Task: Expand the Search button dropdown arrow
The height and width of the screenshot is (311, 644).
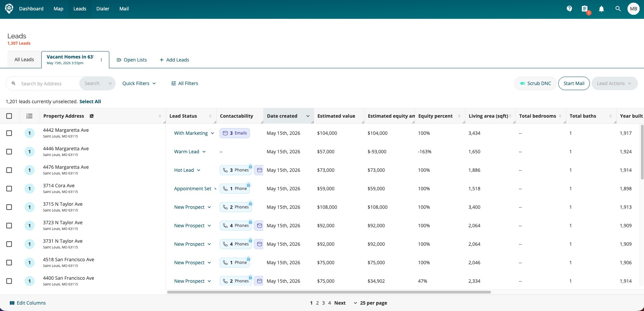Action: tap(110, 83)
